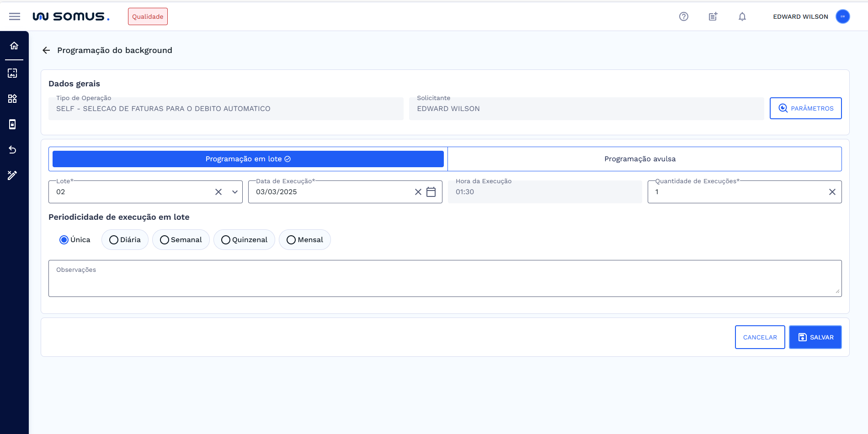Viewport: 868px width, 434px height.
Task: Click the add note icon in header
Action: click(713, 16)
